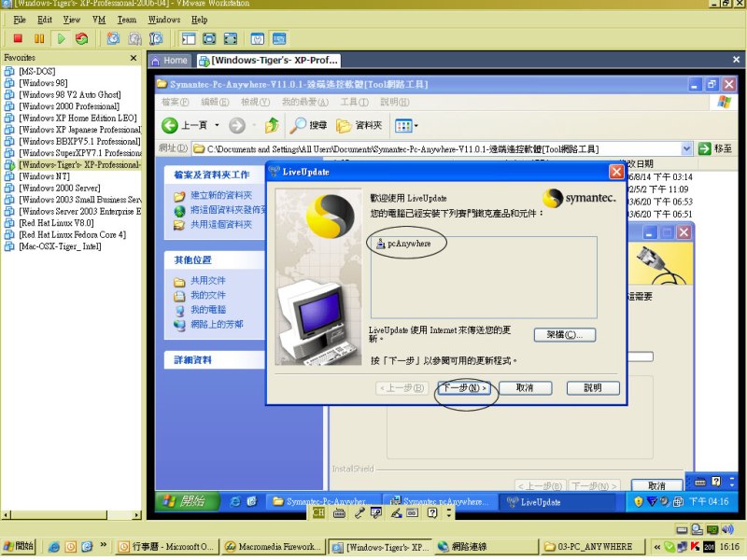Suspend the VM using the pause icon

coord(39,38)
